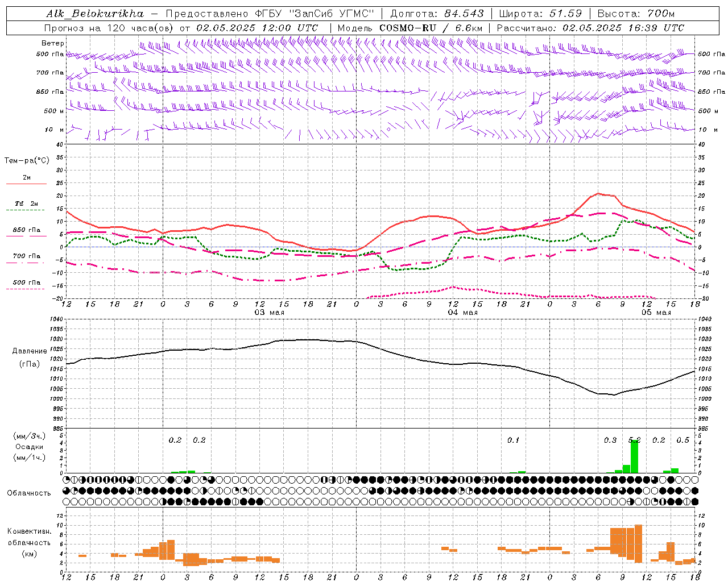
Task: Click the '(мм/3ч.)' precipitation unit label
Action: [30, 436]
